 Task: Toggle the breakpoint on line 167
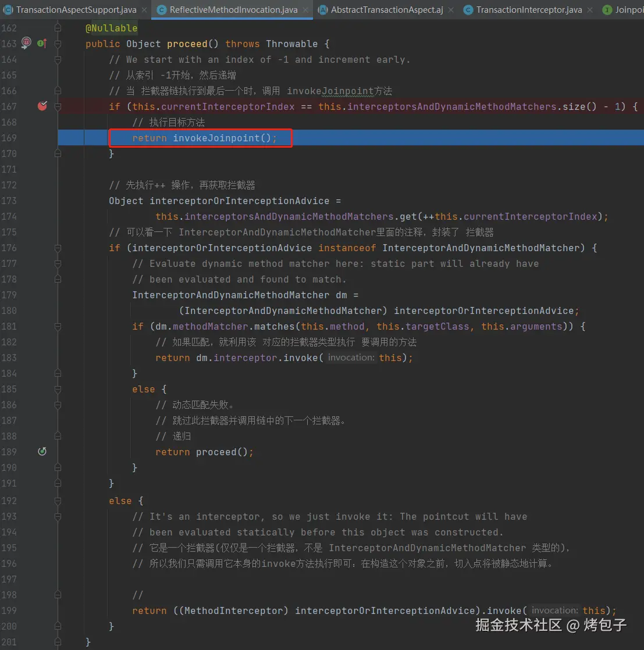[x=42, y=106]
